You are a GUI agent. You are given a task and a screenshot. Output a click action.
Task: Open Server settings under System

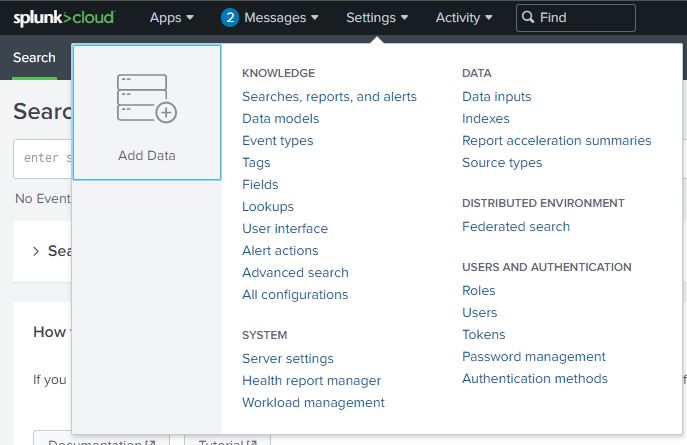287,359
